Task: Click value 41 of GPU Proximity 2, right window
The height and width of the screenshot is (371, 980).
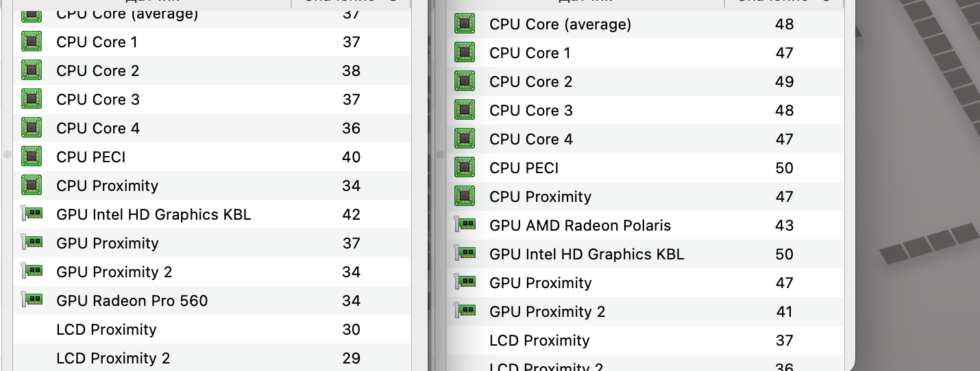Action: [785, 311]
